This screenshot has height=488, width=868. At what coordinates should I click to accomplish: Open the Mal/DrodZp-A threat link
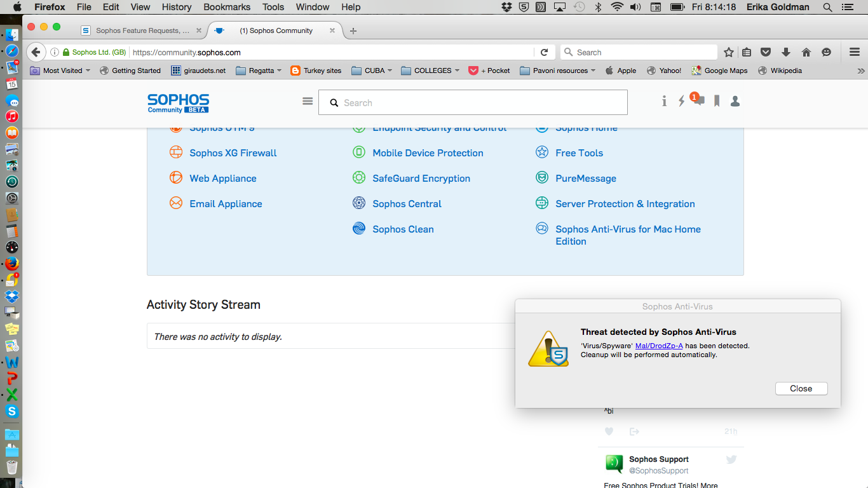coord(659,346)
